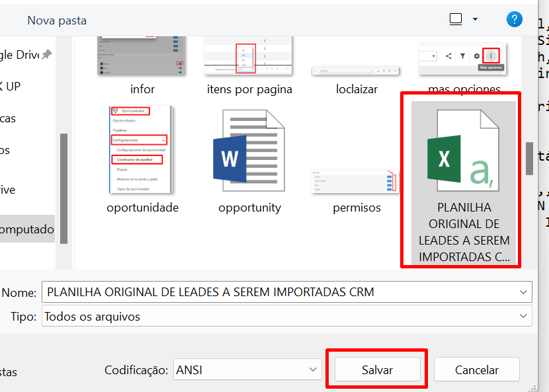Click the 'itens por pagina' file name label
Viewport: 549px width, 392px height.
(x=249, y=89)
